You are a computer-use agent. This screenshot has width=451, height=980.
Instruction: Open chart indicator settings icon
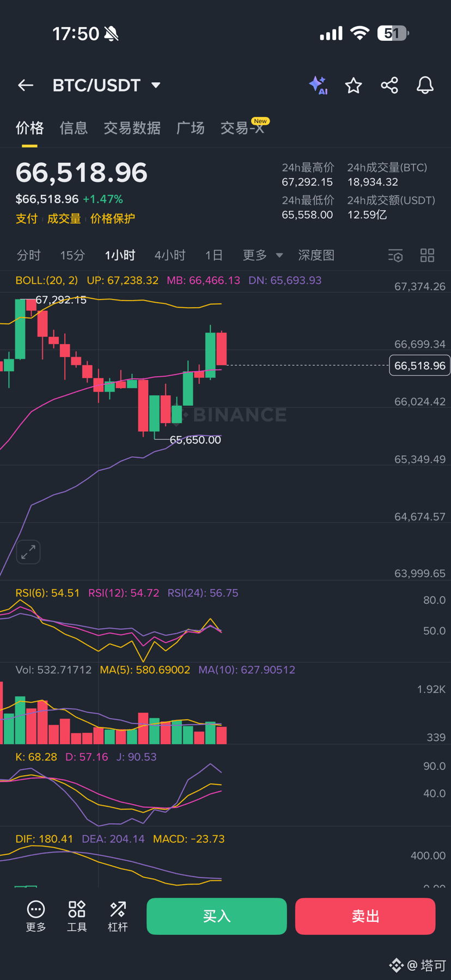tap(395, 255)
